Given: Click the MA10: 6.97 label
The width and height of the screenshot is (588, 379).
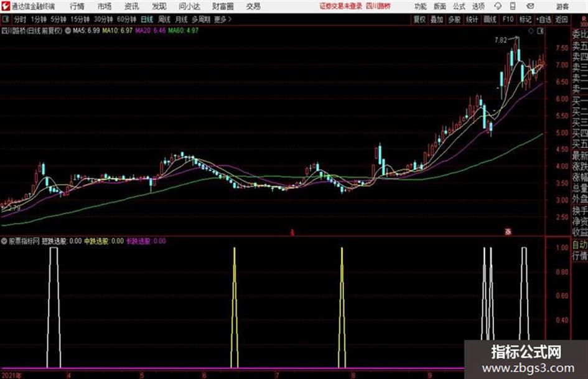Looking at the screenshot, I should (118, 30).
